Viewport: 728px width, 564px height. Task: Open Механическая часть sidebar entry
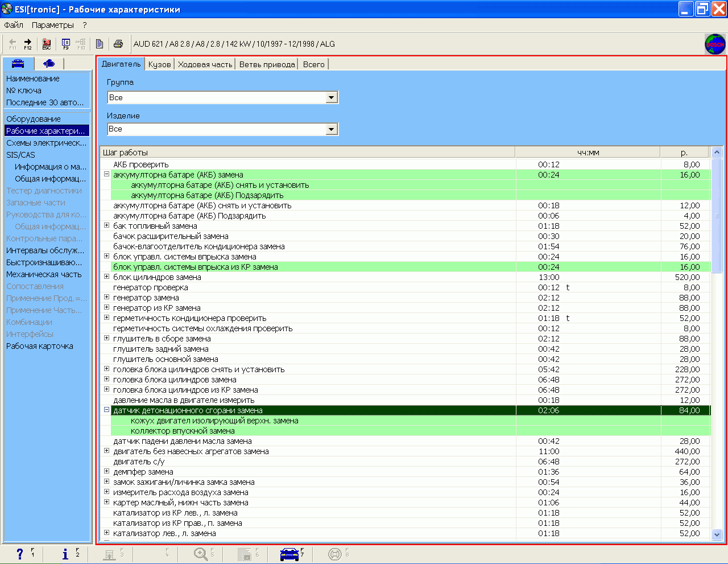[x=44, y=274]
